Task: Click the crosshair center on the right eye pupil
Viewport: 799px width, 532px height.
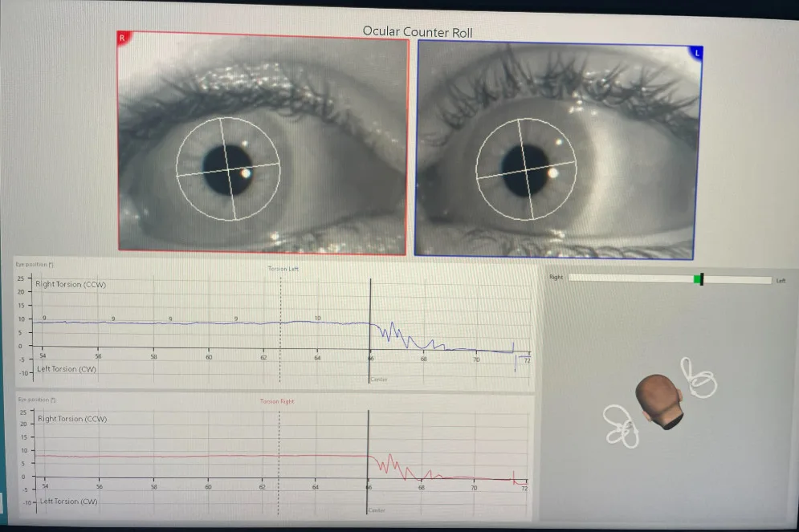Action: 229,169
